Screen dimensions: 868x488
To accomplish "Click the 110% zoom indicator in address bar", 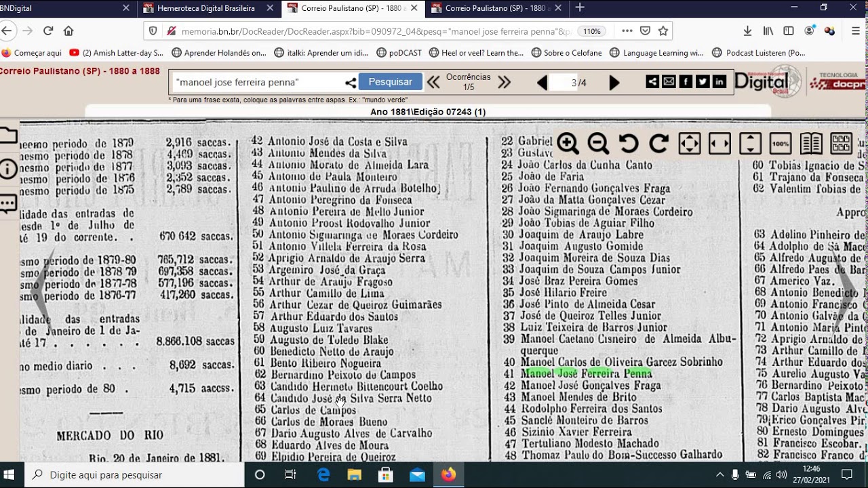I will [x=592, y=31].
